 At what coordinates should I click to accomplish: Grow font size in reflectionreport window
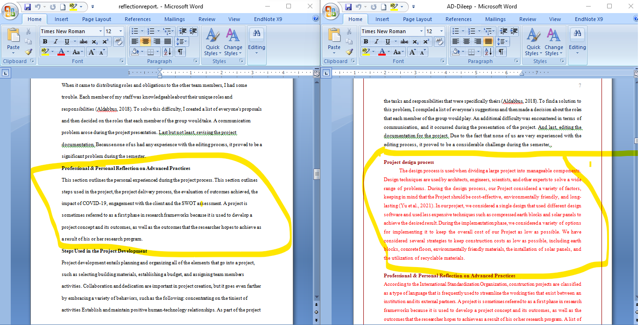92,52
